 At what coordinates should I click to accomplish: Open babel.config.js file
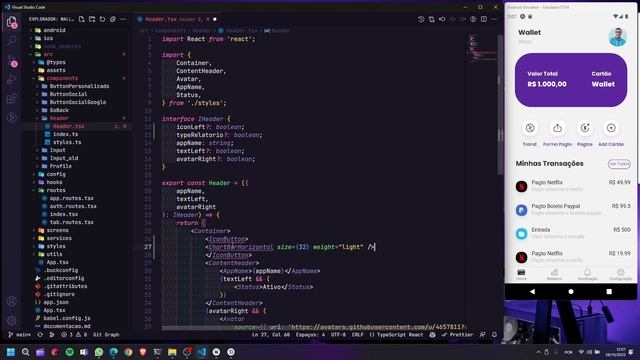tap(67, 318)
